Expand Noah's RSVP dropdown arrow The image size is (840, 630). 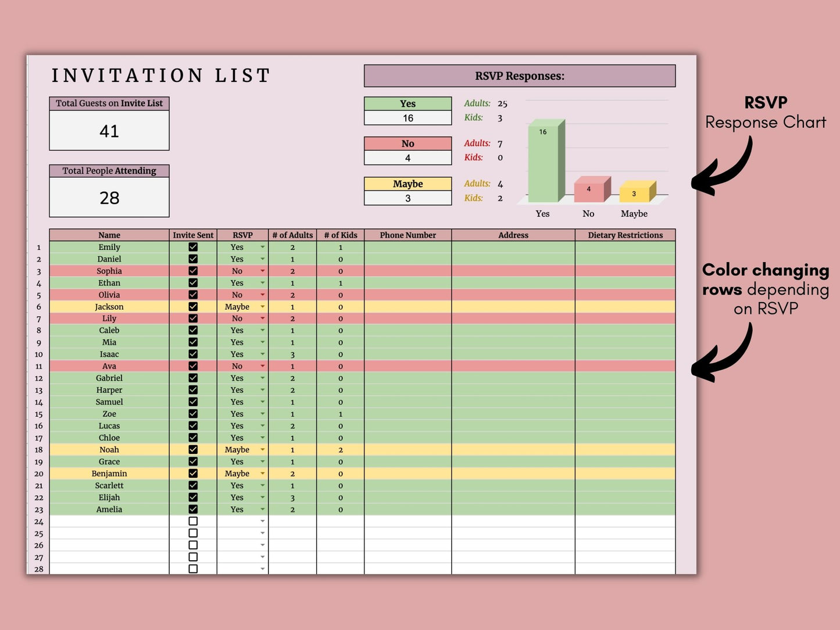(x=262, y=450)
